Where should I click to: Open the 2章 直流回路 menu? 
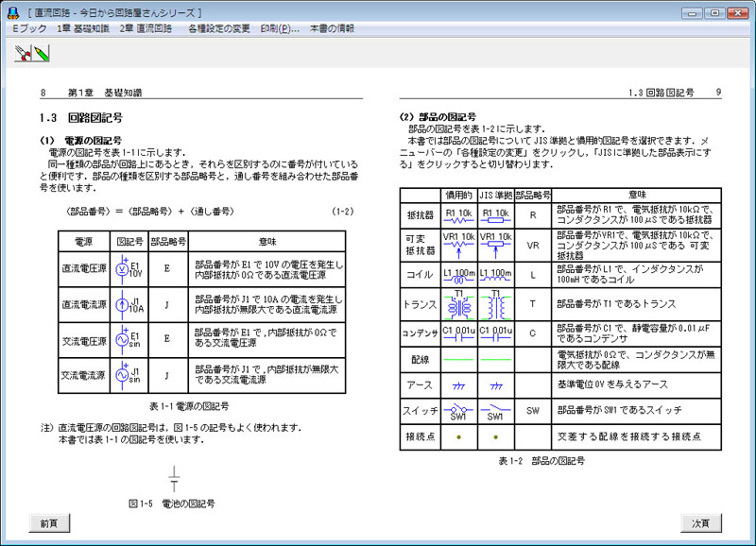146,28
